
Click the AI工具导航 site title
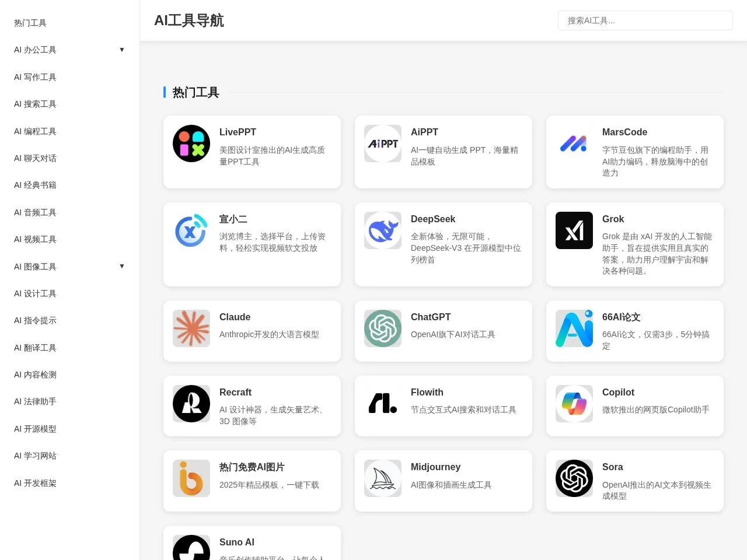[189, 20]
